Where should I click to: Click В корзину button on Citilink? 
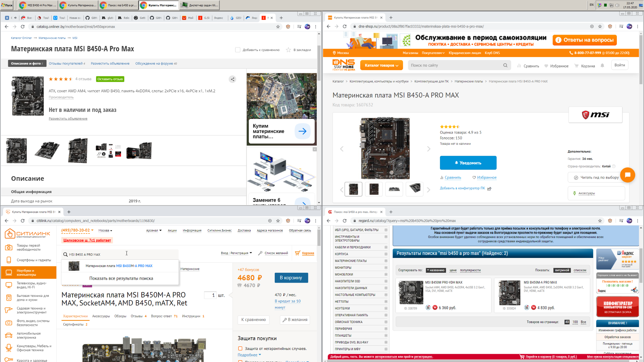point(291,278)
